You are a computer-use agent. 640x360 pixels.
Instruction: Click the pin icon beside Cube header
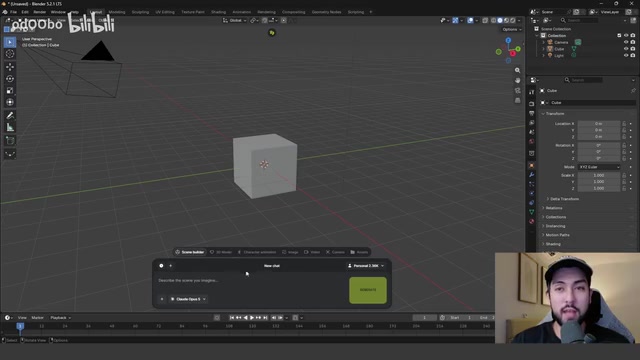[x=633, y=91]
